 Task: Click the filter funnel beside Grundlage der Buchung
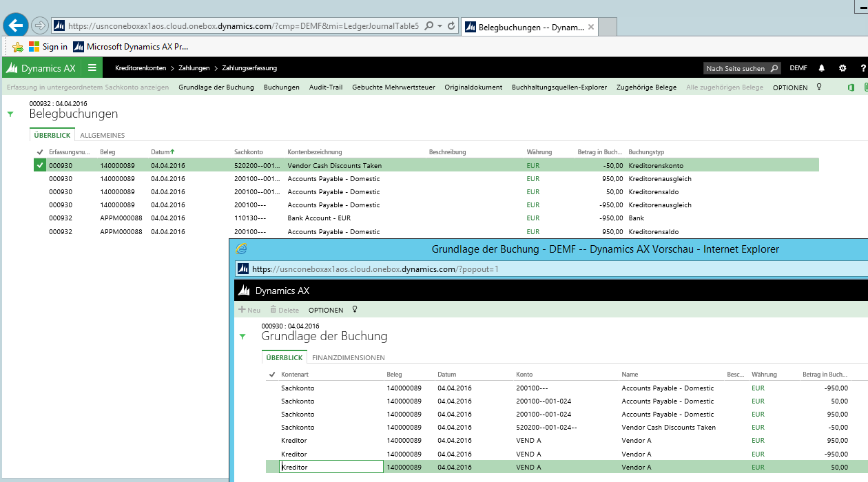coord(242,337)
